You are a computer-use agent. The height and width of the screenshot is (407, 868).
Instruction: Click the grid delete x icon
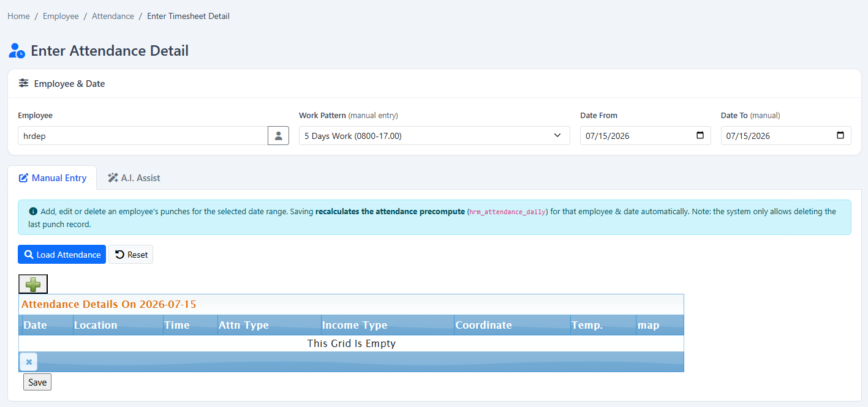[29, 362]
